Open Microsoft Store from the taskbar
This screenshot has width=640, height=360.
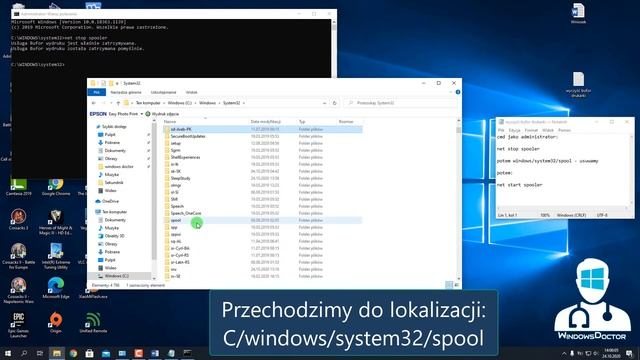(x=89, y=353)
